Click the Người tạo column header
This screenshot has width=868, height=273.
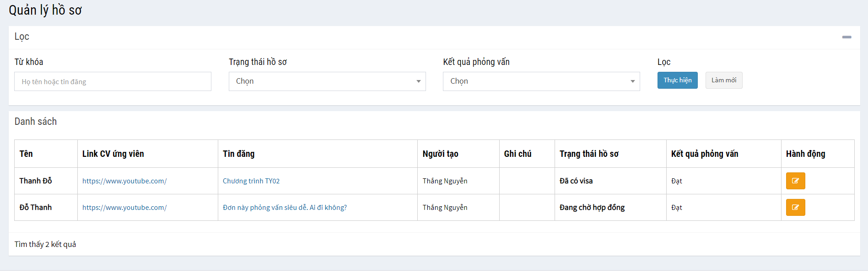(x=440, y=154)
